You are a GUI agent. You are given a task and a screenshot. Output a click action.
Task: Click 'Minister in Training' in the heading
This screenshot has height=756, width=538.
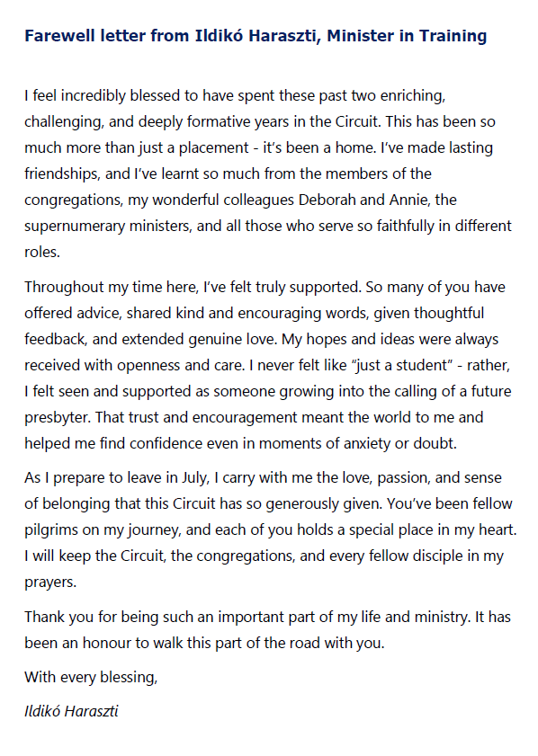407,36
